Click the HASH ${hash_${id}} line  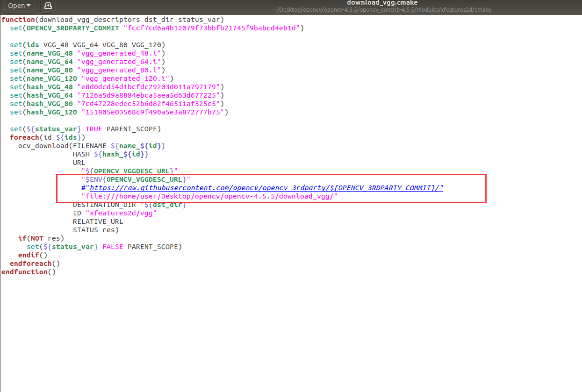pyautogui.click(x=111, y=154)
